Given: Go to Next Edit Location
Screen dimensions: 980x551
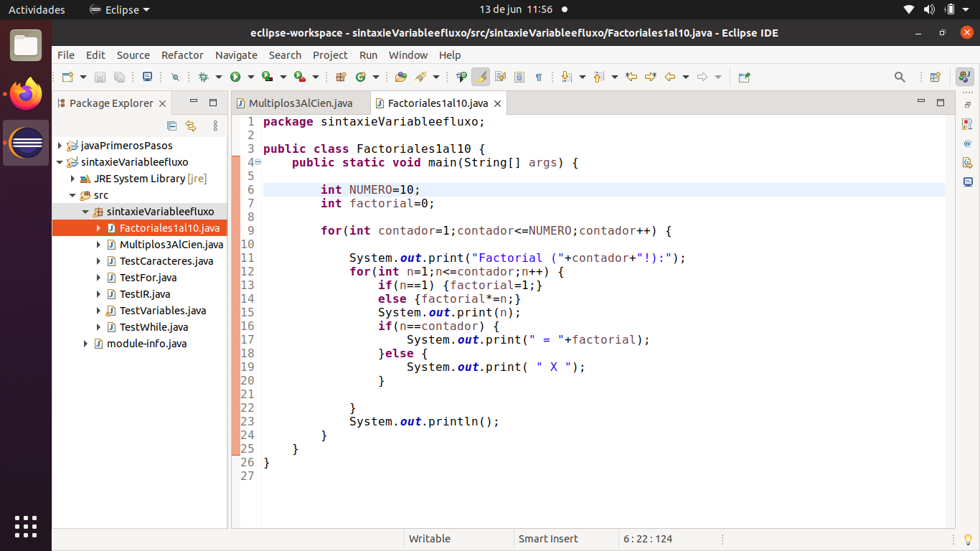Looking at the screenshot, I should 650,77.
